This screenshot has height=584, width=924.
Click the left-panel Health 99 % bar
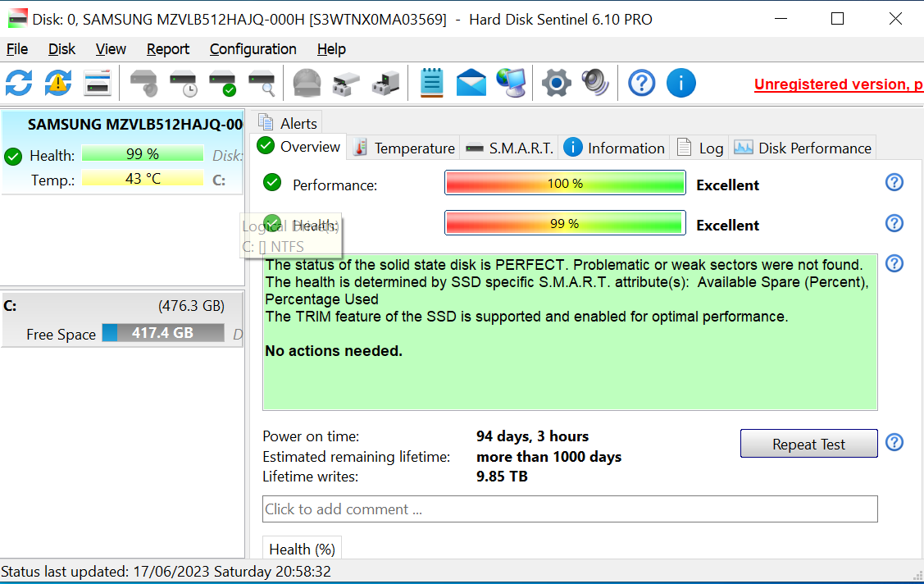point(143,154)
